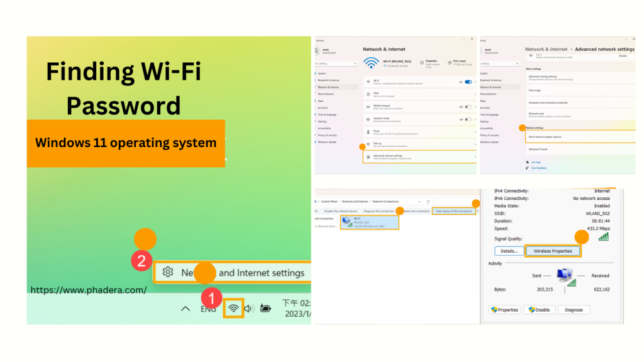
Task: Click the gear icon beside Network and Internet settings
Action: [x=167, y=272]
